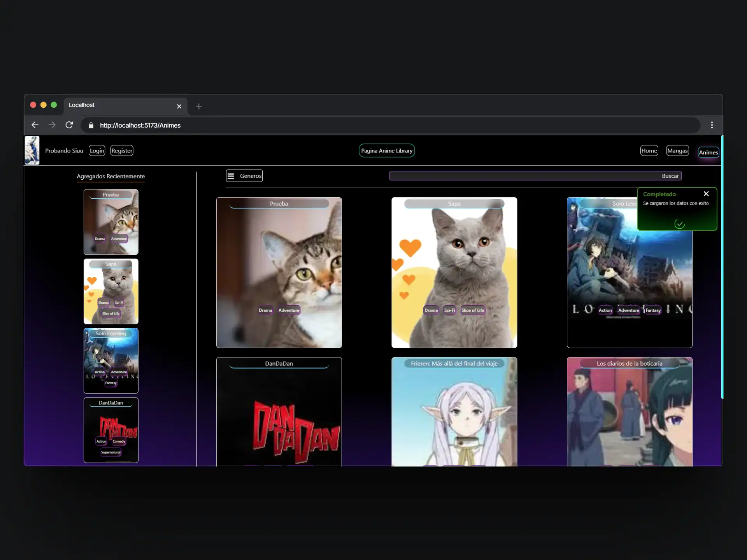Reload the page with refresh icon

(69, 125)
